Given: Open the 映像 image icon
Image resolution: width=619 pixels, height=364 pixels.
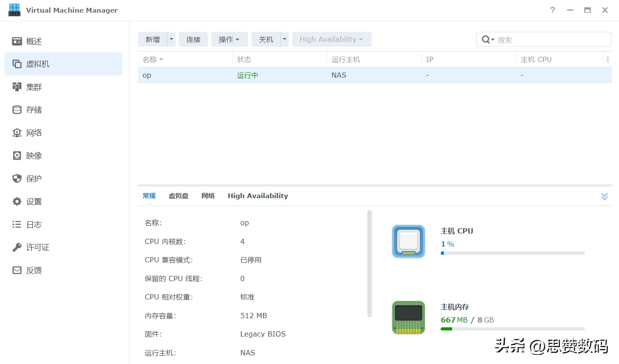Looking at the screenshot, I should click(x=17, y=155).
